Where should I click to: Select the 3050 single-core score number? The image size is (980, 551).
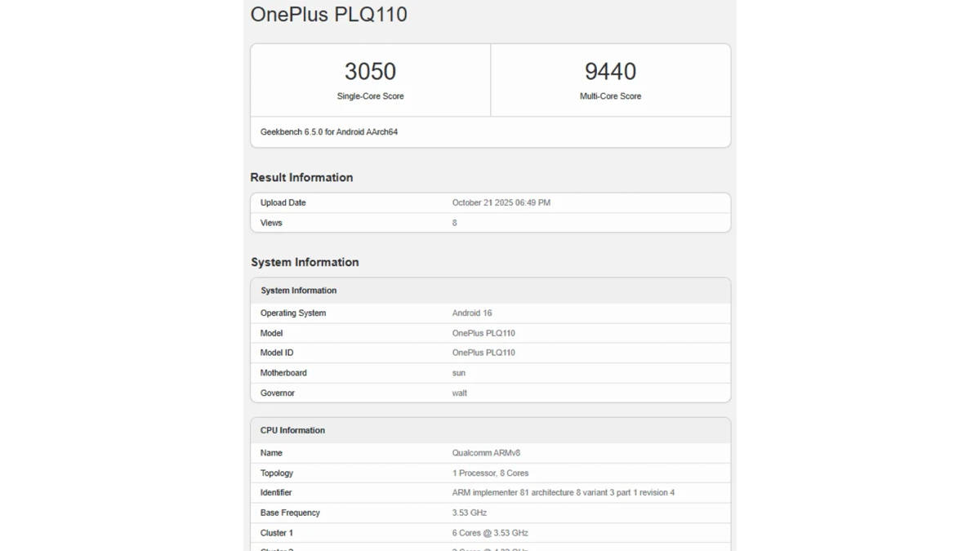click(x=370, y=72)
